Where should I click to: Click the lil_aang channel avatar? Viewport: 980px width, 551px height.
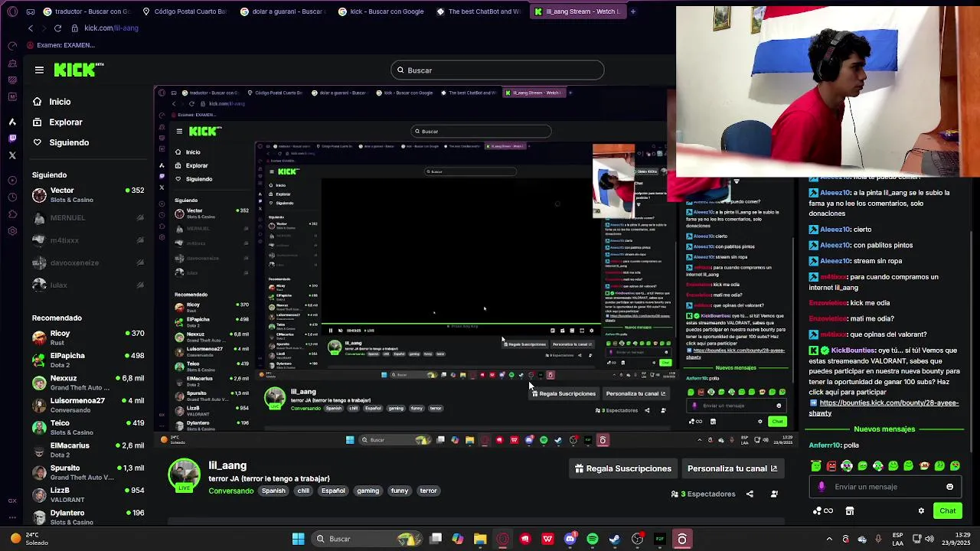(185, 474)
